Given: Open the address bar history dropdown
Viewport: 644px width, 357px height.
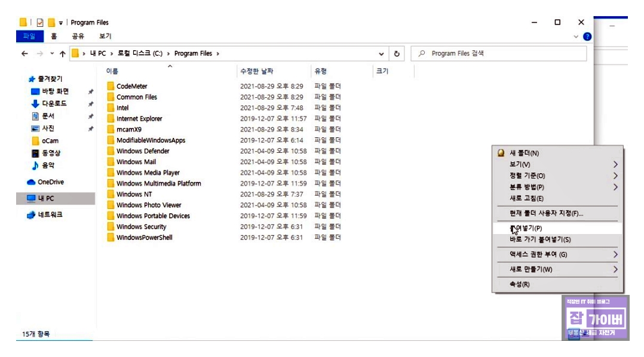Looking at the screenshot, I should click(x=381, y=54).
